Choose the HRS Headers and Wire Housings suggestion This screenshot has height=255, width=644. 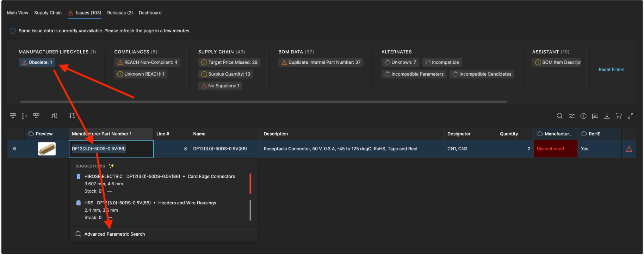[162, 210]
